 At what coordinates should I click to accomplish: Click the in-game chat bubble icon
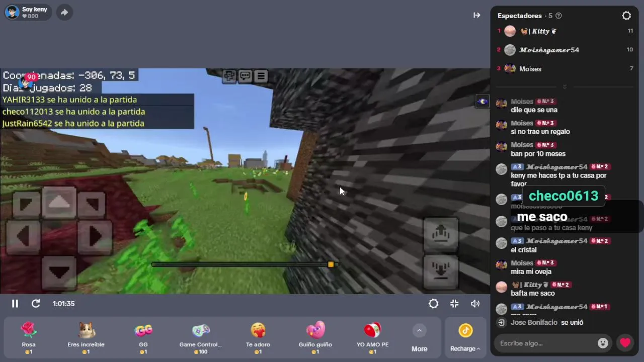[x=245, y=76]
